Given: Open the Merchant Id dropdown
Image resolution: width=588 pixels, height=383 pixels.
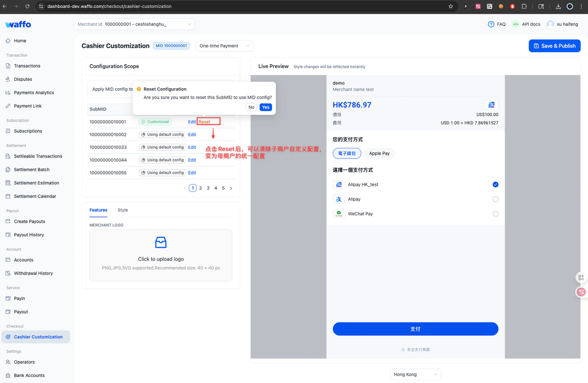Looking at the screenshot, I should (134, 24).
